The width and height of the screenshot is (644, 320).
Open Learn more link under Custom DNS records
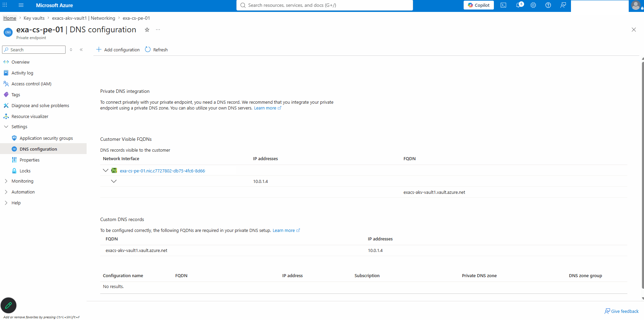tap(286, 230)
